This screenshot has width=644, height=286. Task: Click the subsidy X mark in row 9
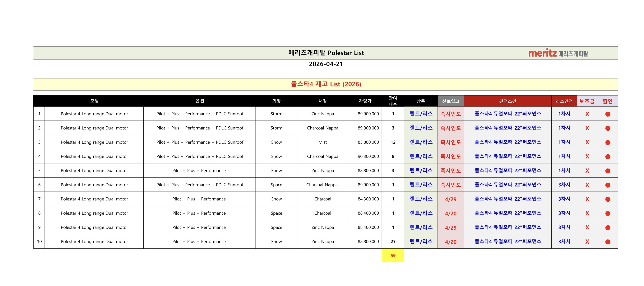click(587, 228)
